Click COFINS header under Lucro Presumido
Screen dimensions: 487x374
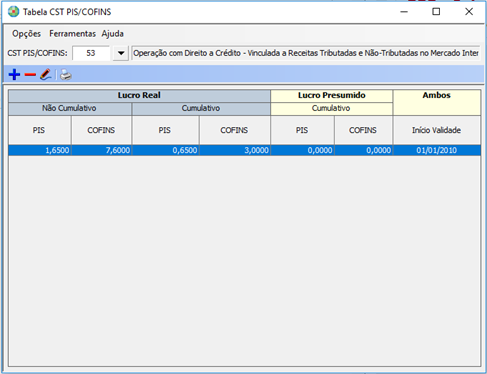[x=363, y=130]
